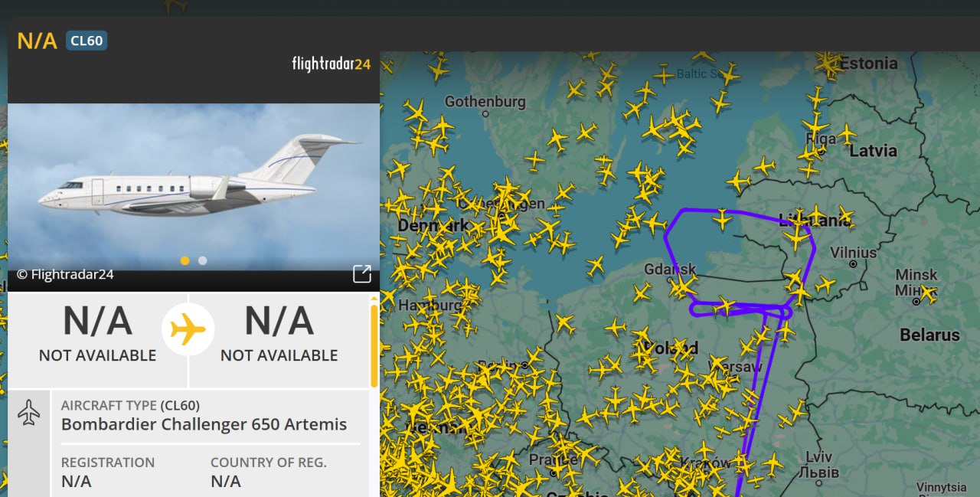This screenshot has height=497, width=980.
Task: Click the orange scrollbar of the flight panel
Action: click(x=374, y=345)
